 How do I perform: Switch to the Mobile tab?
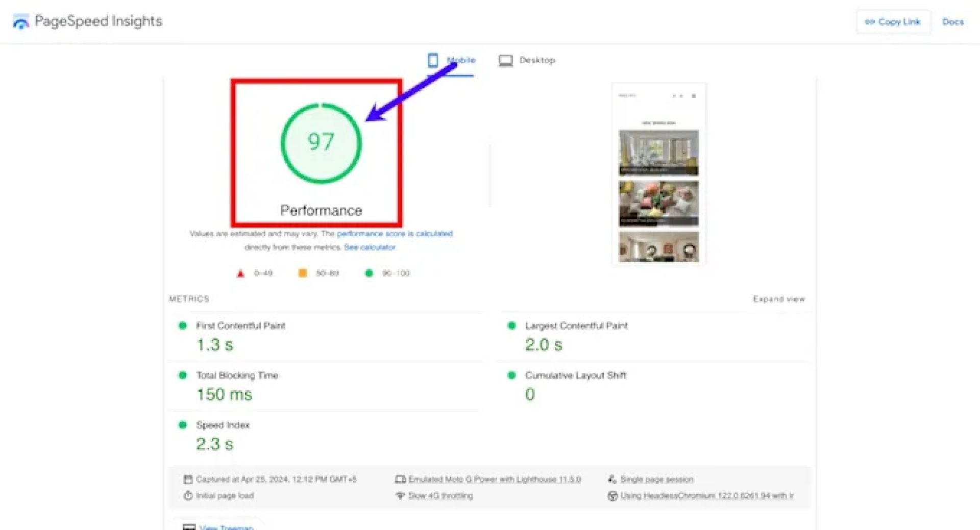coord(460,60)
